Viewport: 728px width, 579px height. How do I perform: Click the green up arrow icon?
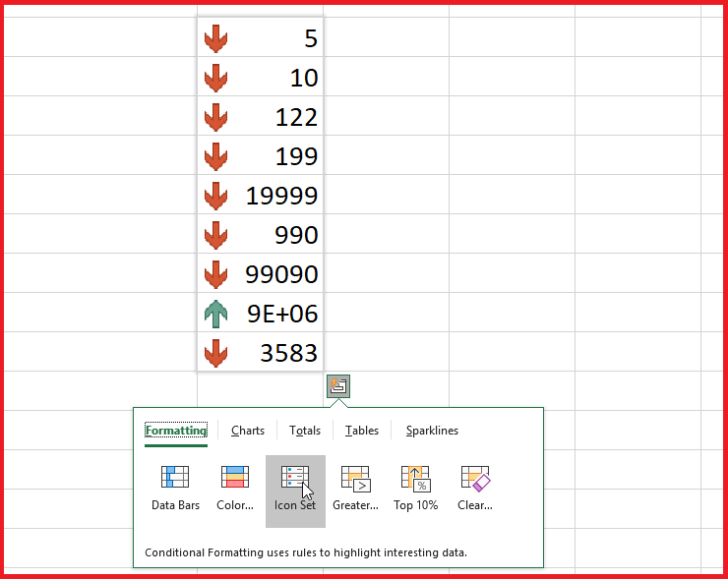[215, 314]
